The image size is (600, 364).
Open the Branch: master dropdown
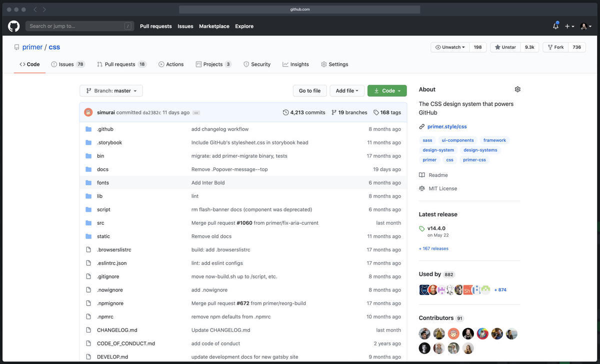[x=111, y=91]
